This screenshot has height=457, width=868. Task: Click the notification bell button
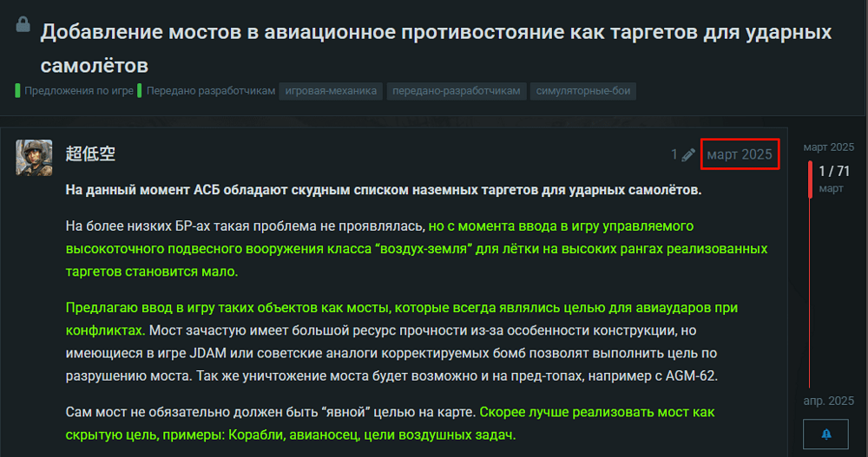point(825,434)
